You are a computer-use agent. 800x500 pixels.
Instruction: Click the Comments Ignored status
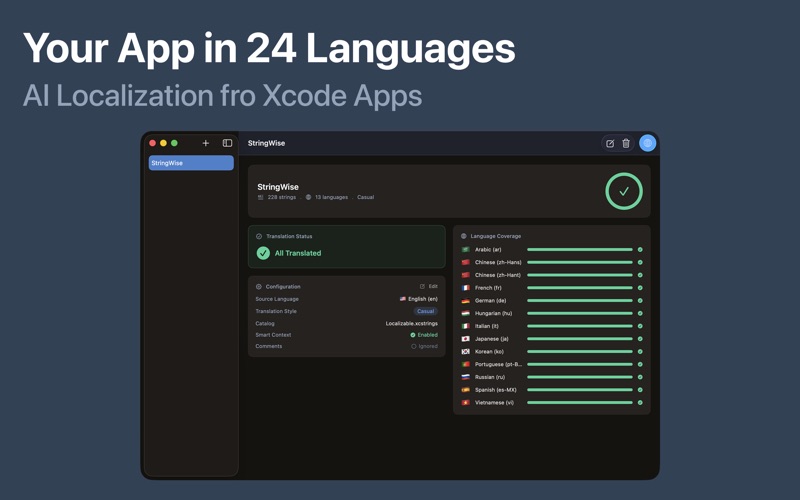[424, 346]
